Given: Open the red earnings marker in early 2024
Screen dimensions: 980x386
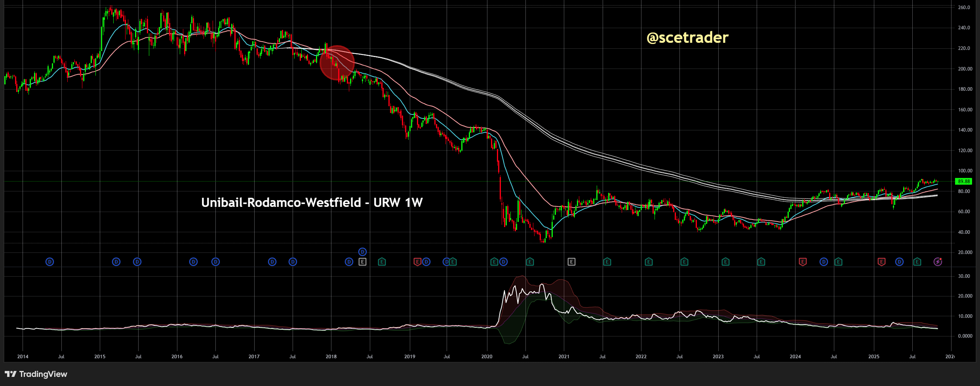Looking at the screenshot, I should (x=803, y=262).
